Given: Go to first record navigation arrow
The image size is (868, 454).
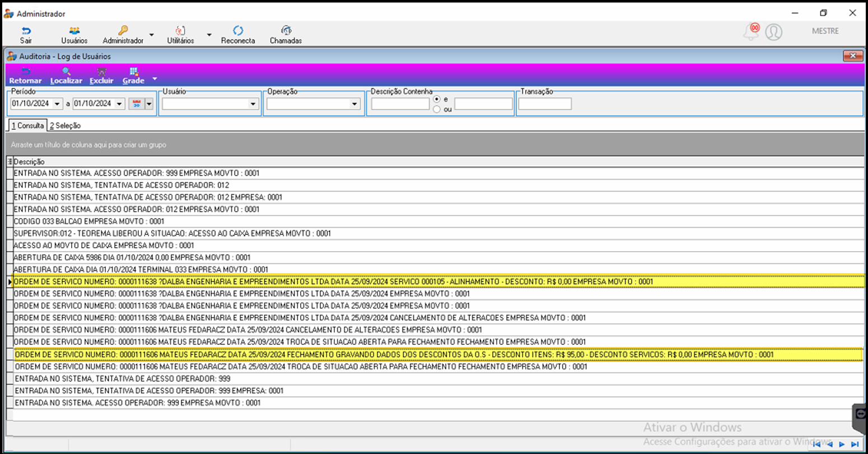Looking at the screenshot, I should (816, 444).
